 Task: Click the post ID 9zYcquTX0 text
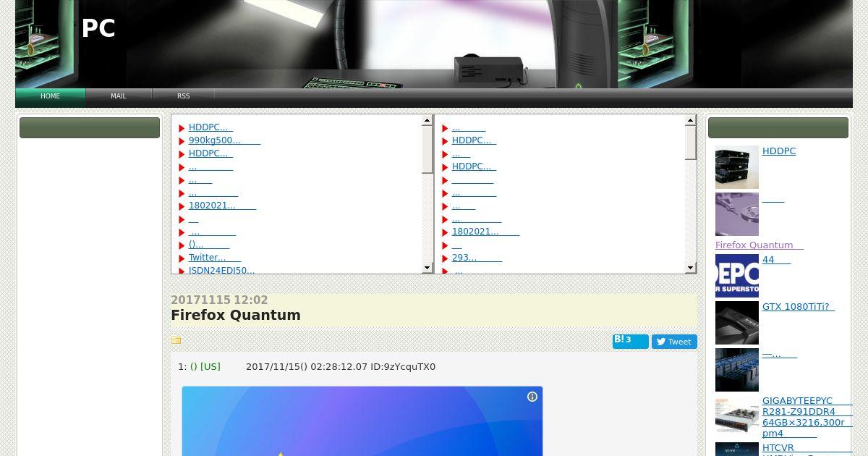click(x=403, y=367)
